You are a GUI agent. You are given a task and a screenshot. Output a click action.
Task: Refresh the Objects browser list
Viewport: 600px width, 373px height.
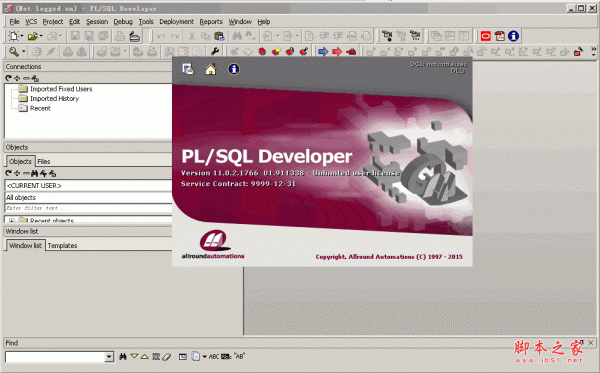point(8,173)
